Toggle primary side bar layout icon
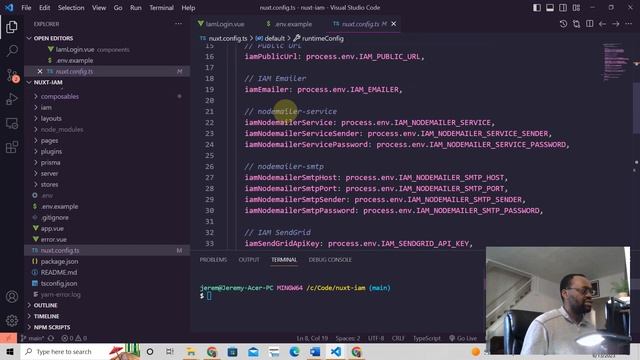 pos(537,7)
